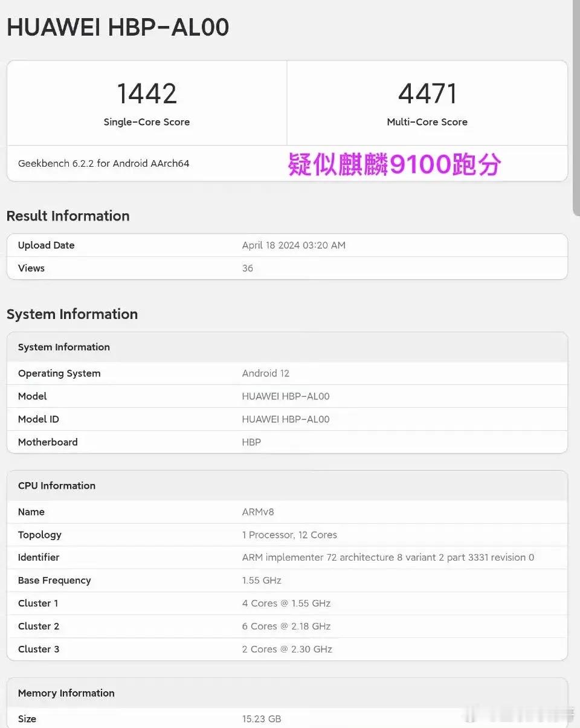
Task: Select the Topology label
Action: coord(40,535)
